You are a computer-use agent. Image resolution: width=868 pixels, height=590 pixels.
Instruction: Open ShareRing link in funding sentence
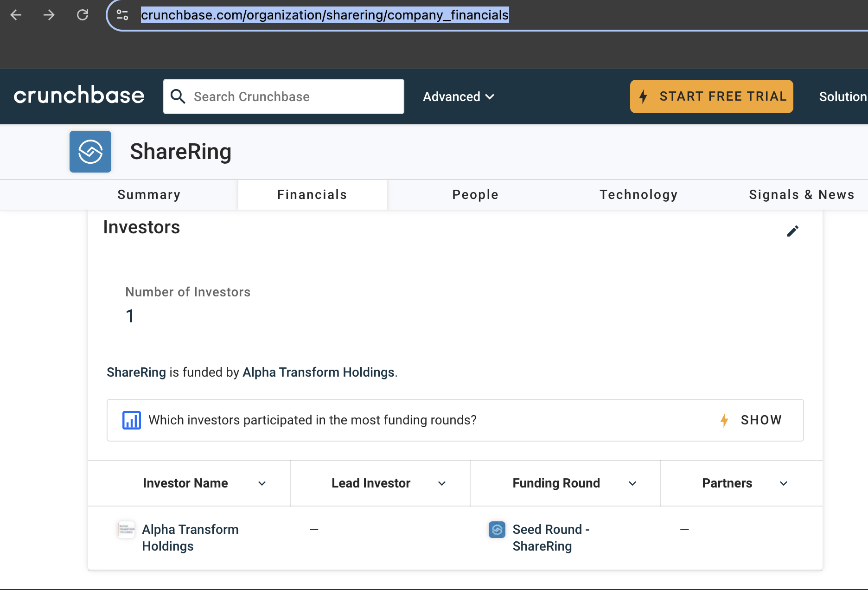coord(136,372)
